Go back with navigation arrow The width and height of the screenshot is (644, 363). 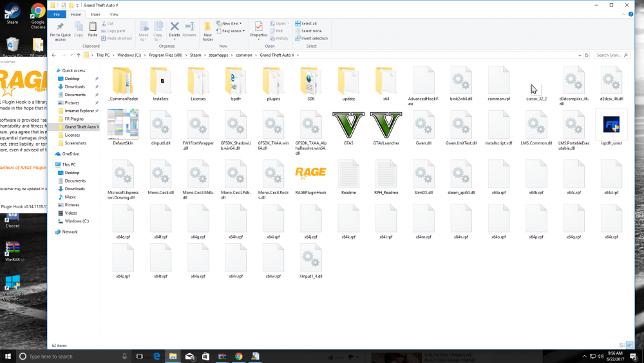54,55
